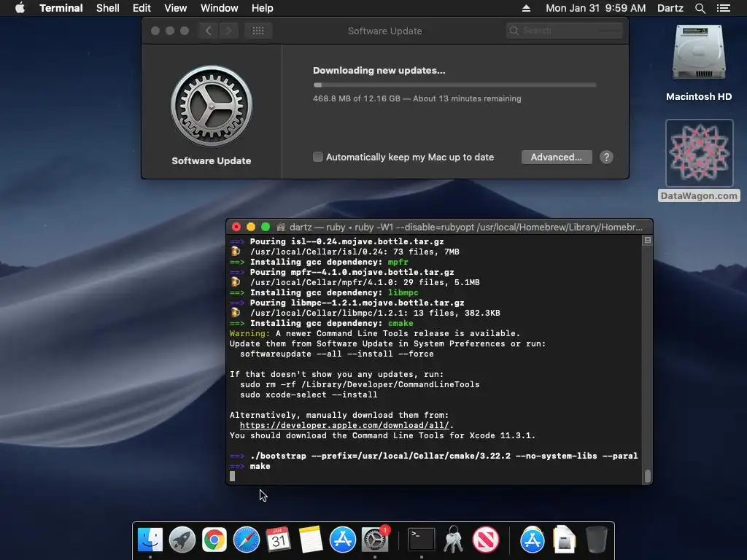
Task: Open the Window menu
Action: pyautogui.click(x=219, y=8)
